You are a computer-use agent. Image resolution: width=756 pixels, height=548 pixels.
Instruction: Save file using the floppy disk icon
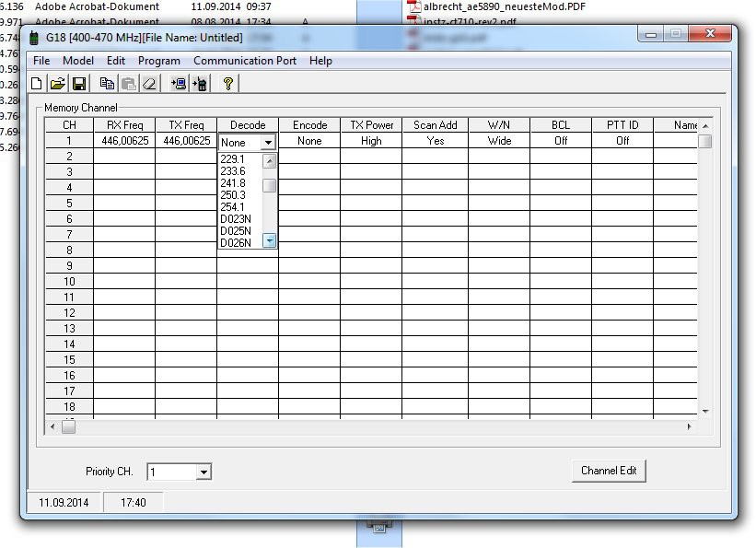pos(78,84)
